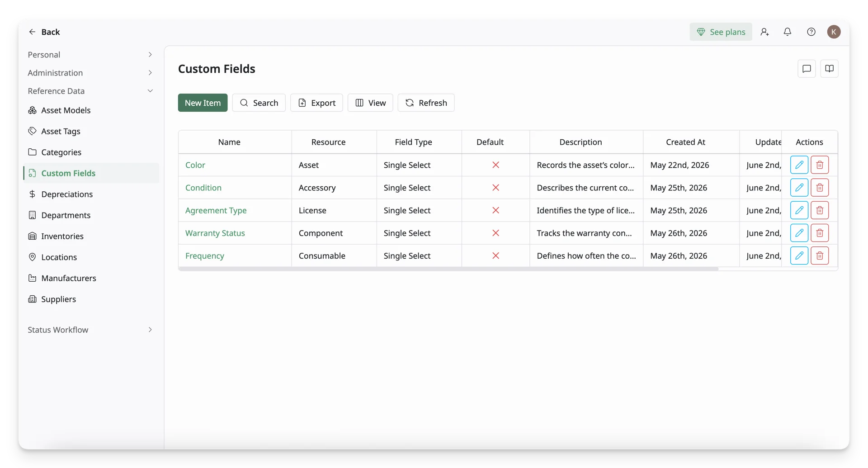The image size is (868, 468).
Task: Open the documentation book icon
Action: 829,69
